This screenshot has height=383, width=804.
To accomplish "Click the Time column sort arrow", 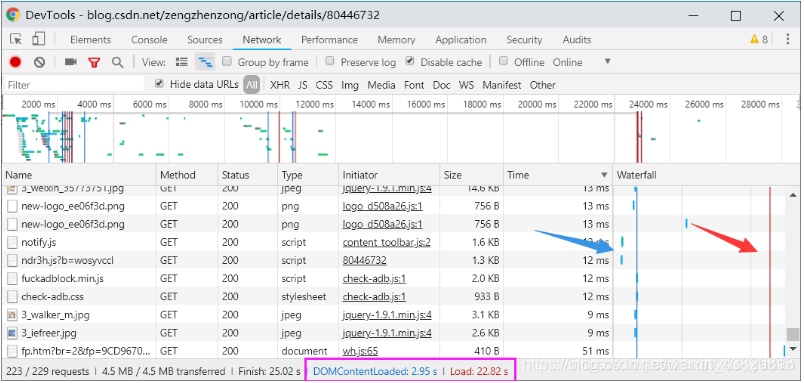I will 605,175.
